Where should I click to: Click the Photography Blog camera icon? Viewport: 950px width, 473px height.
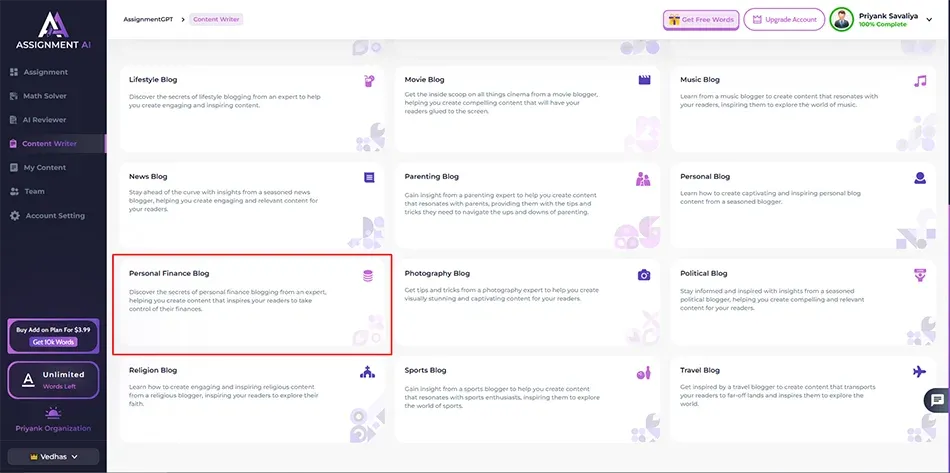click(x=644, y=275)
